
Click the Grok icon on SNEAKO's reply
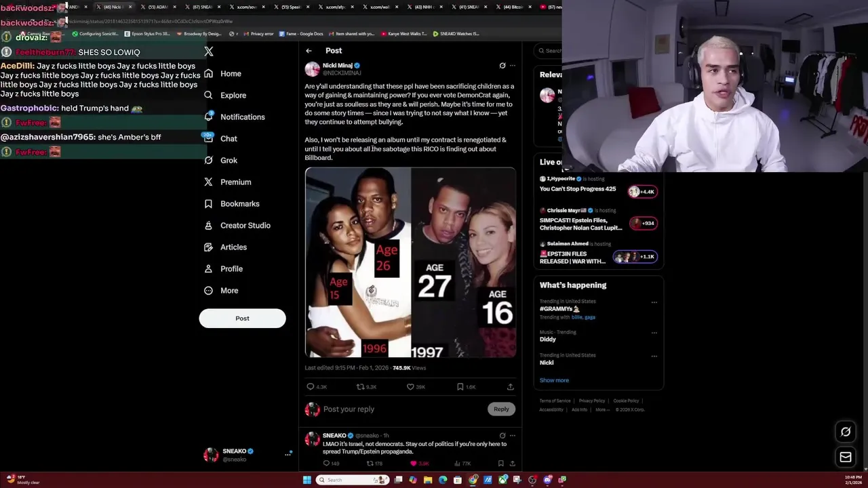pos(502,436)
